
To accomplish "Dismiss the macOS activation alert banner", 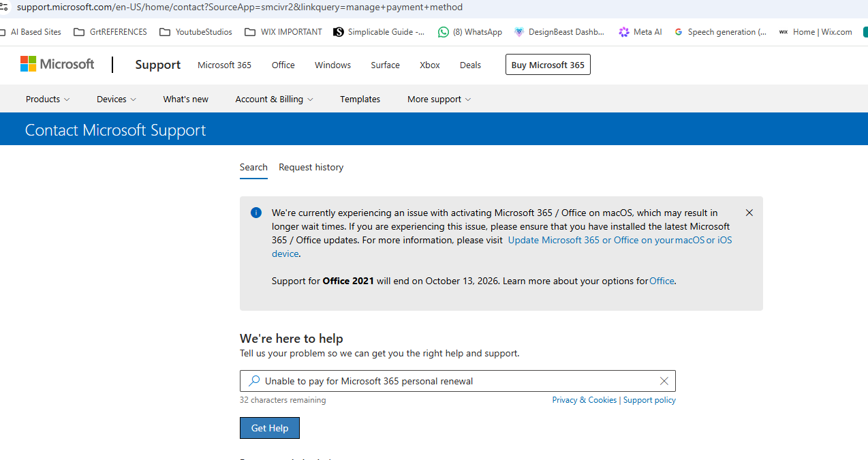I will [x=749, y=213].
